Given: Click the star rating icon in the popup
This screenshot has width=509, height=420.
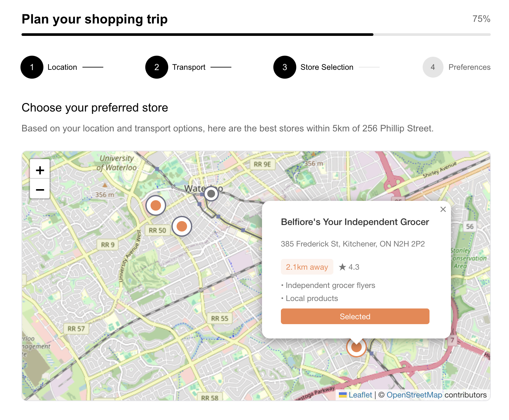Looking at the screenshot, I should click(x=342, y=267).
